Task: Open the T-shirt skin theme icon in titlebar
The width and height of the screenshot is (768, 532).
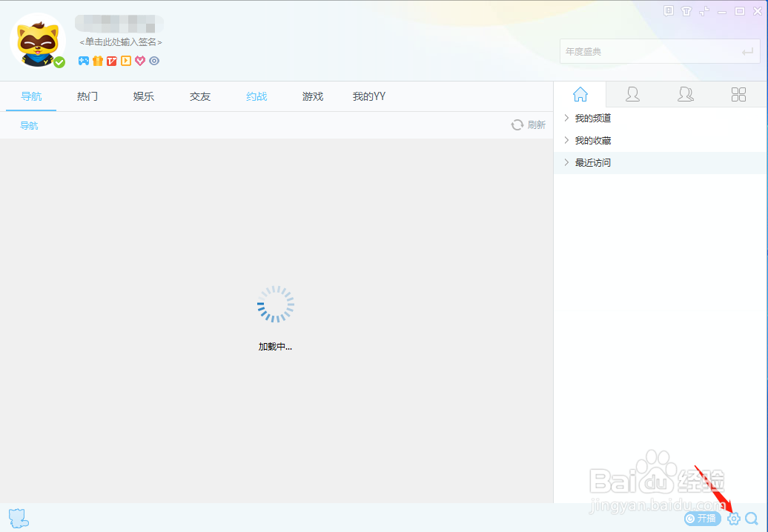Action: 686,11
